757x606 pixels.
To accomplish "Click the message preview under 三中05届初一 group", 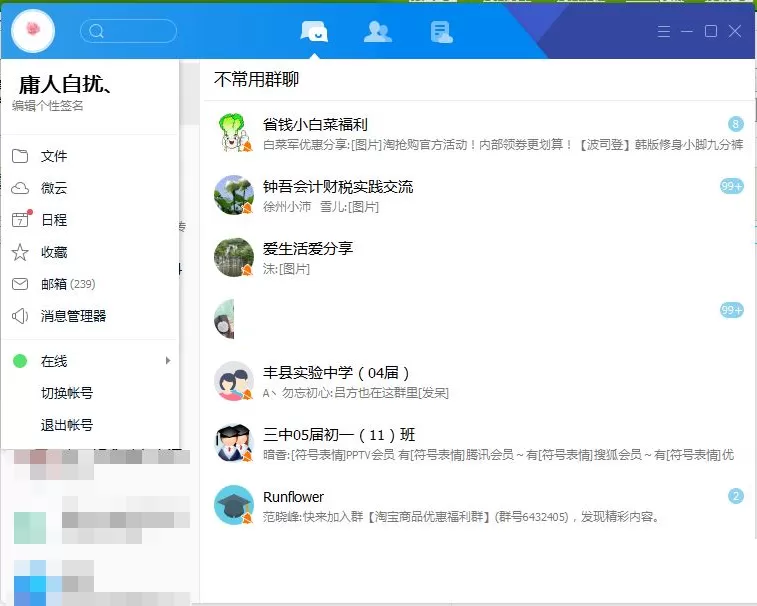I will click(498, 454).
